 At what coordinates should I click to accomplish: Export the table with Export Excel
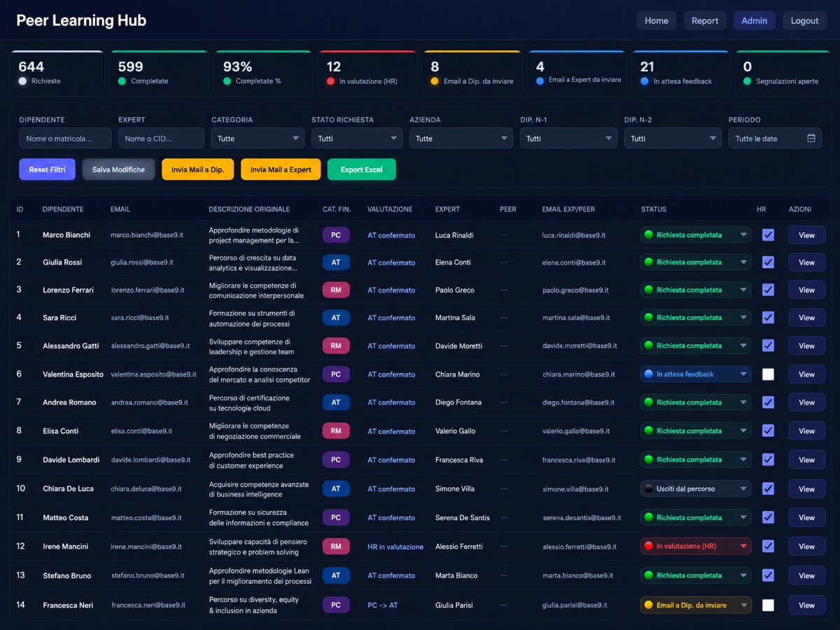click(361, 169)
